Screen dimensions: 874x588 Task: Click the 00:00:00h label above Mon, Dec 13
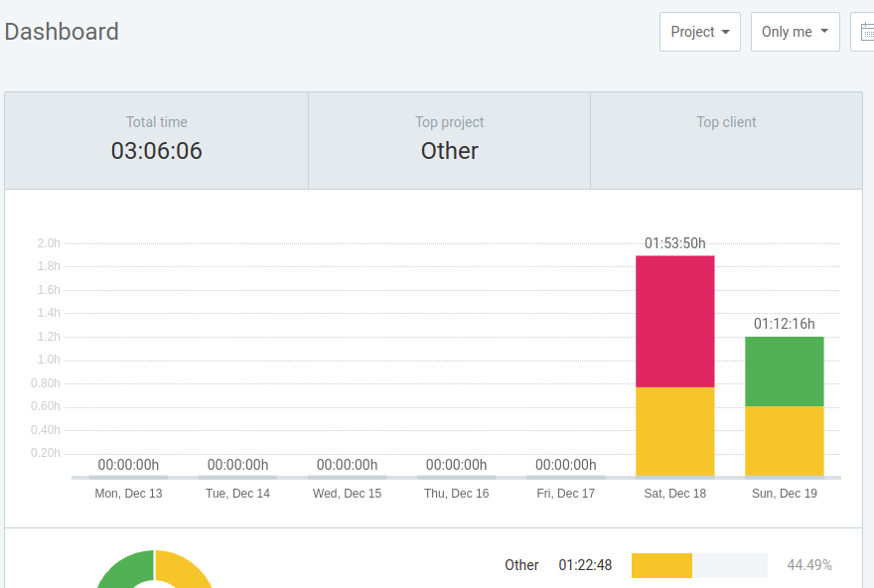128,465
